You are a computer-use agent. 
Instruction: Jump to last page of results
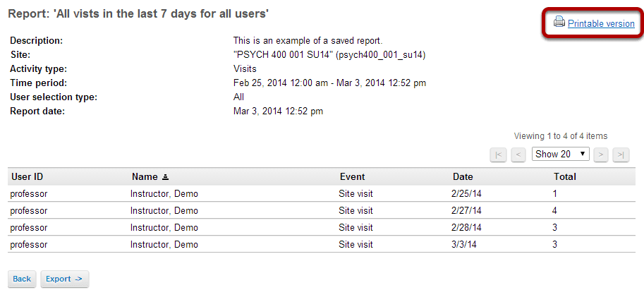coord(621,155)
